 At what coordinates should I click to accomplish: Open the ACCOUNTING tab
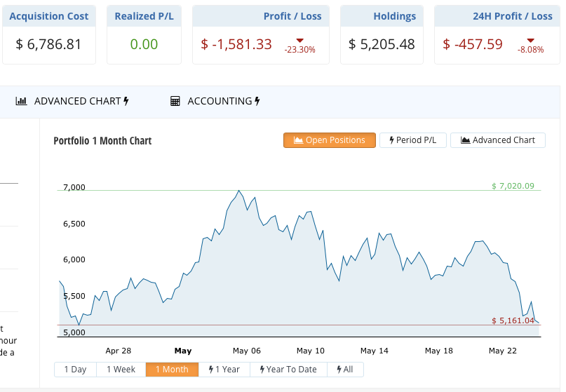(x=219, y=101)
